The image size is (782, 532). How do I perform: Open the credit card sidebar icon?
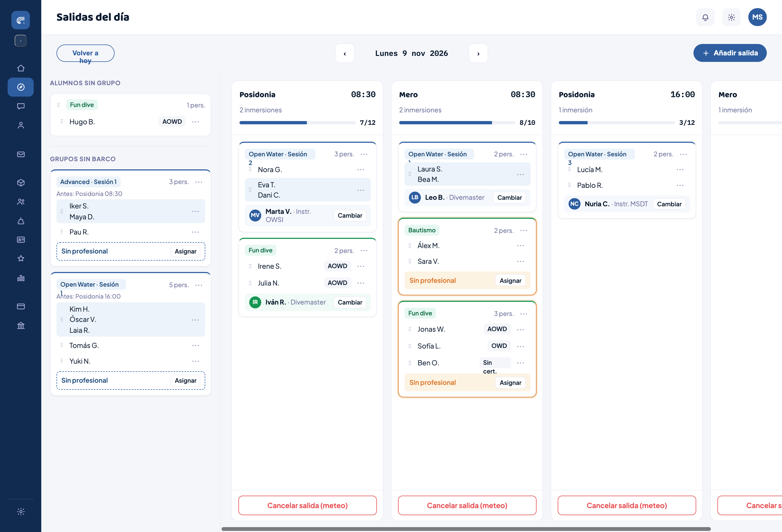point(21,306)
